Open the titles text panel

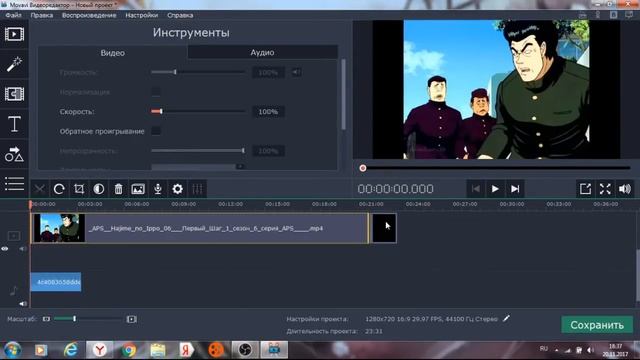[x=14, y=124]
